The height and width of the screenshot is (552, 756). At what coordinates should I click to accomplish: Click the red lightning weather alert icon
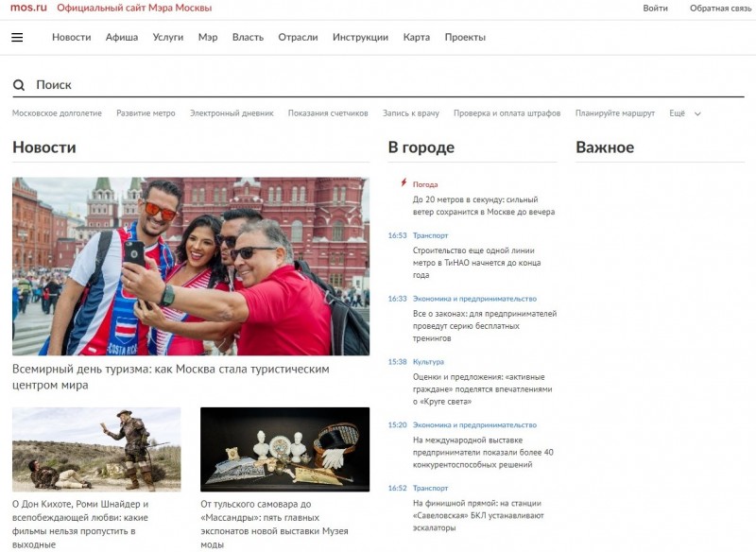tap(404, 182)
